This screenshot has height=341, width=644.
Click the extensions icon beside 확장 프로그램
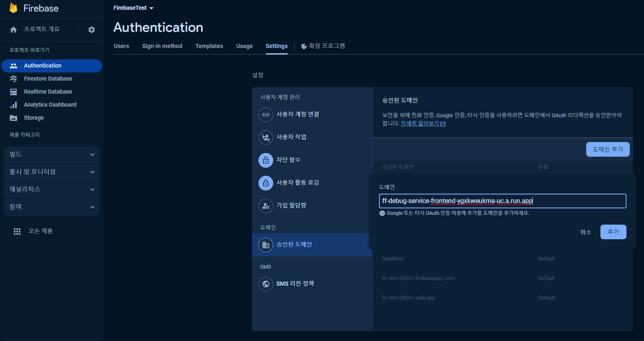click(304, 46)
